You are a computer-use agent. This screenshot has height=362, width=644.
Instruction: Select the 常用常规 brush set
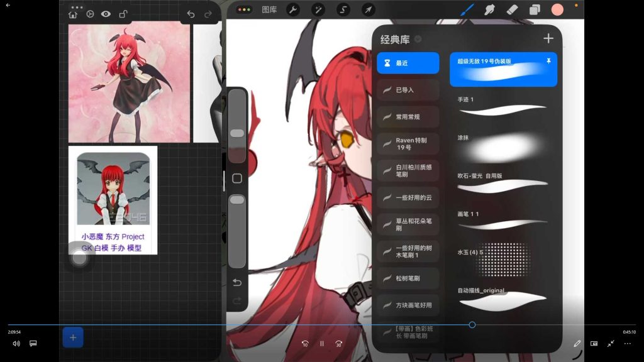click(408, 117)
